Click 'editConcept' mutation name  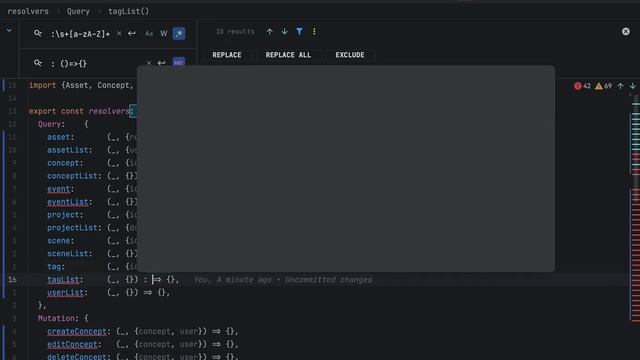[x=72, y=344]
